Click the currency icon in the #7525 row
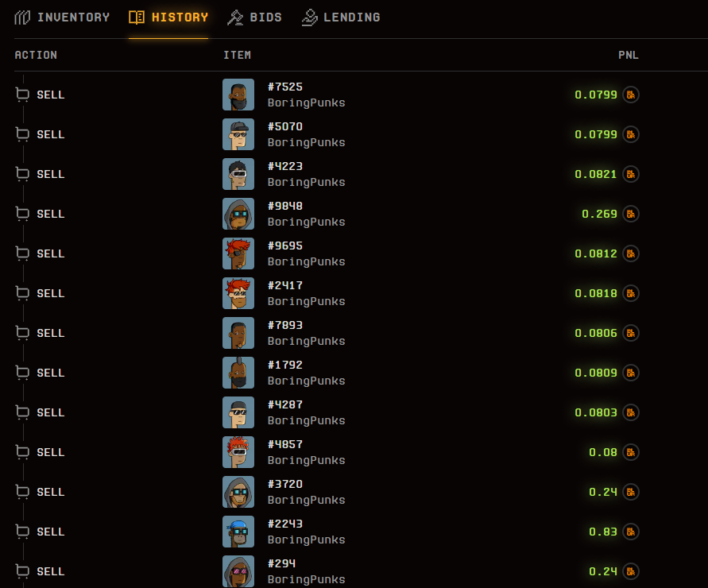The height and width of the screenshot is (588, 708). (x=631, y=95)
